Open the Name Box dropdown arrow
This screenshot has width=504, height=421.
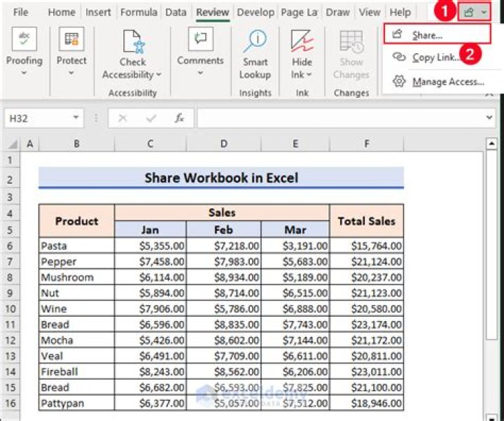coord(76,117)
